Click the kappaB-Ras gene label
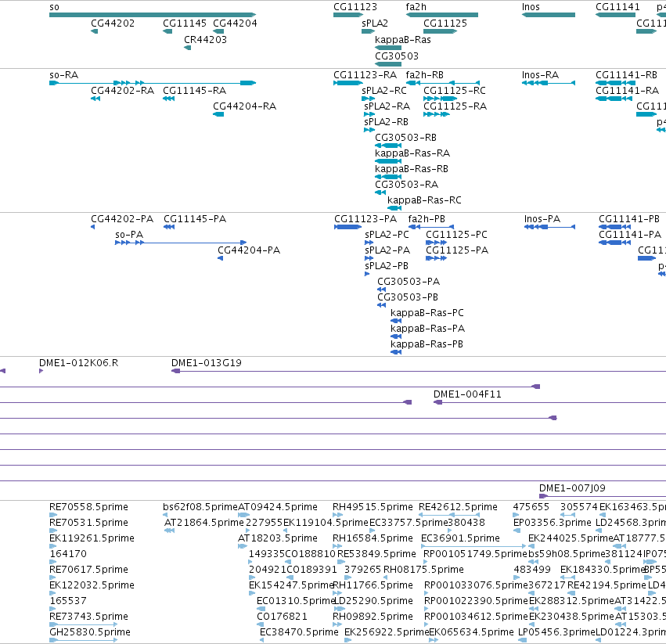Image resolution: width=666 pixels, height=644 pixels. [403, 39]
